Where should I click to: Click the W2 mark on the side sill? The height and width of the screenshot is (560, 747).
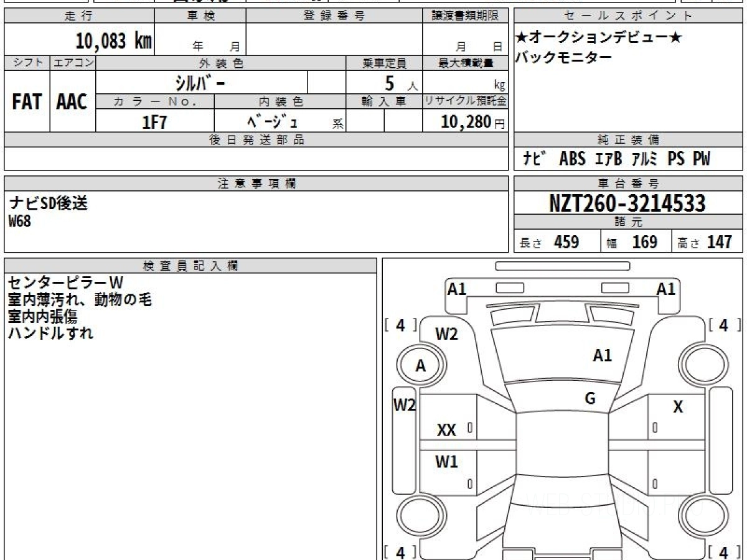pos(405,406)
